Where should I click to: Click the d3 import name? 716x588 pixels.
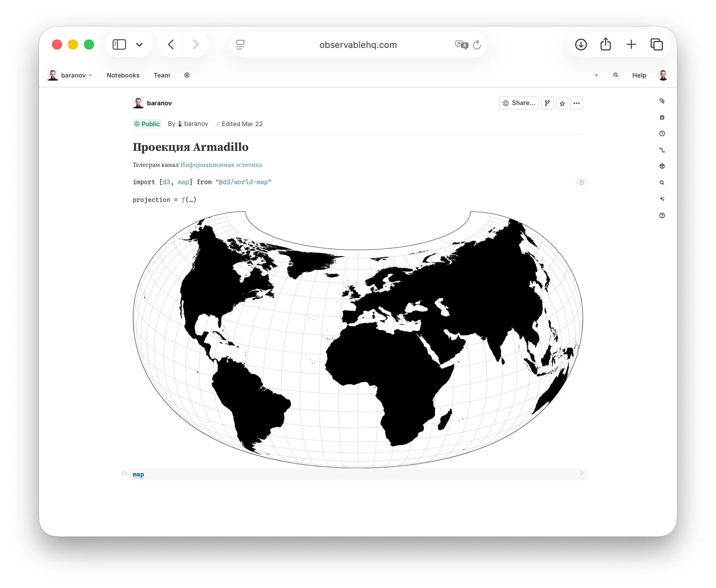point(166,182)
